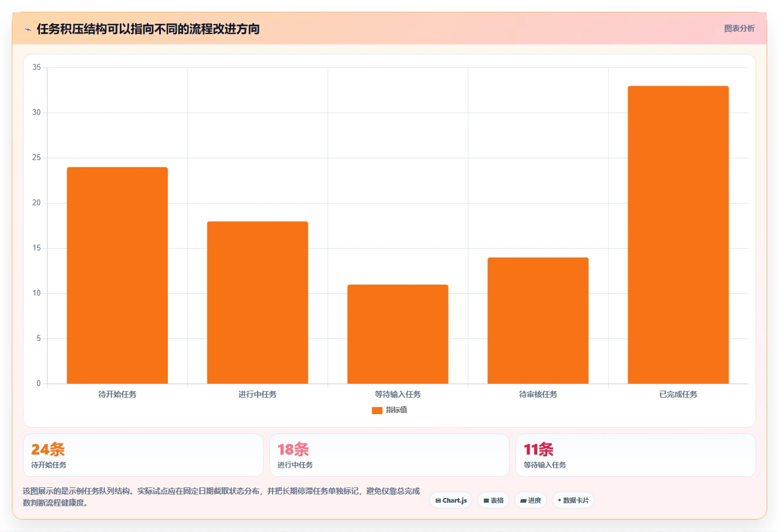
Task: Select the Chart.js tag chip
Action: point(451,500)
